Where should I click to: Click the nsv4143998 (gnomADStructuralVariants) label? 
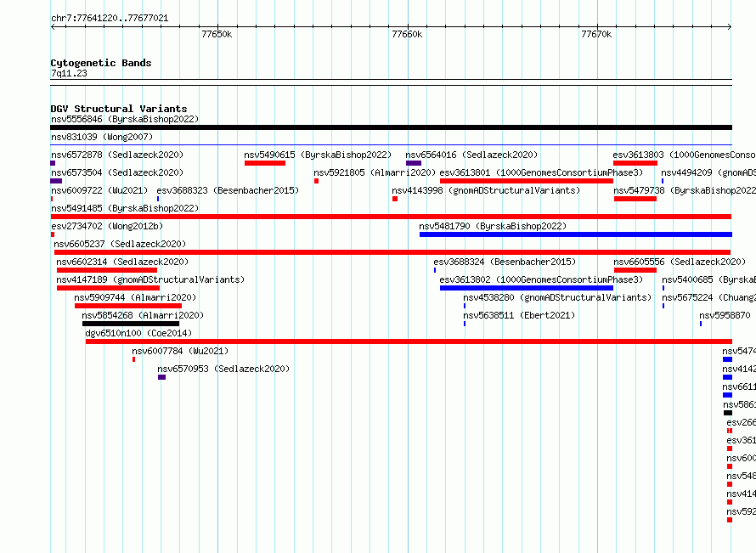point(486,190)
